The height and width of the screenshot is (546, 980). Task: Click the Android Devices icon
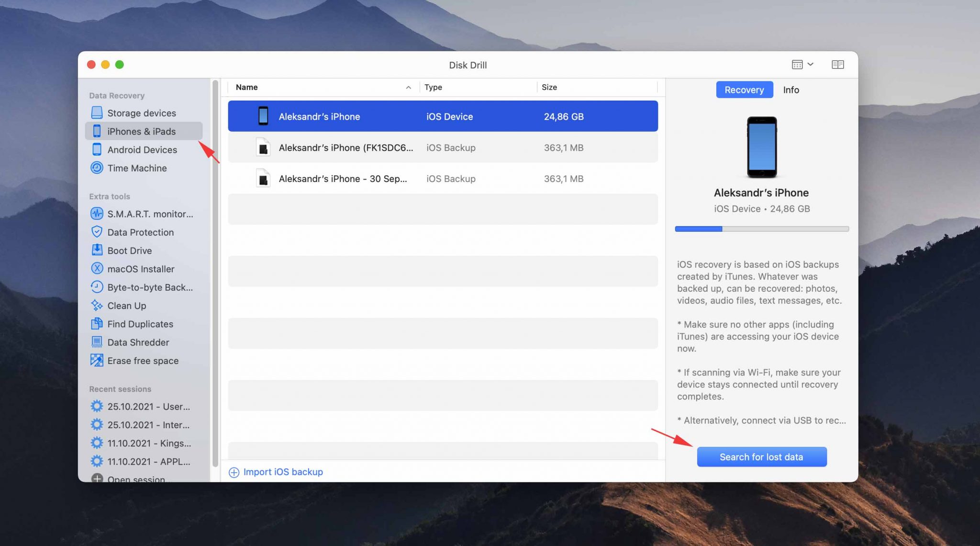tap(97, 149)
